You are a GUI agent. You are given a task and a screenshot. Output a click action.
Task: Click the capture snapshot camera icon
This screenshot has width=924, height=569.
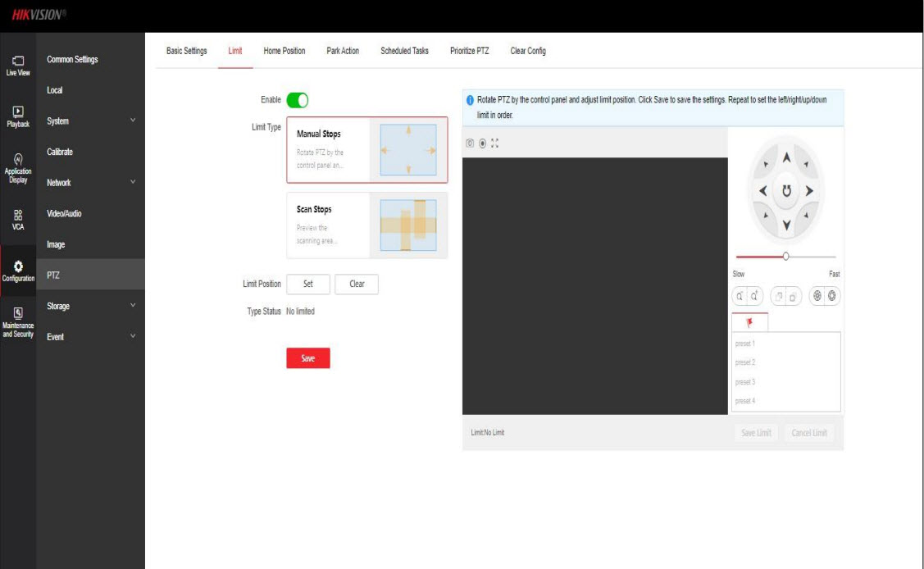point(470,143)
